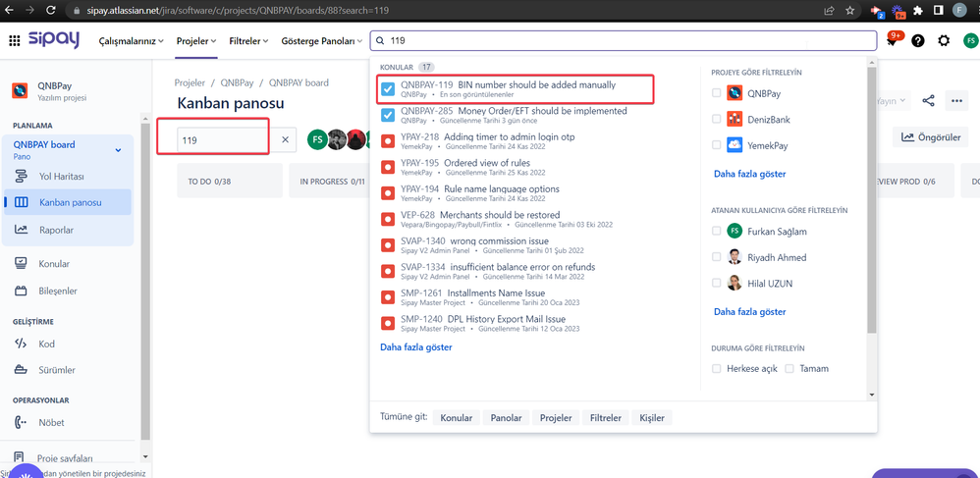
Task: Clear the board search with X icon
Action: point(285,140)
